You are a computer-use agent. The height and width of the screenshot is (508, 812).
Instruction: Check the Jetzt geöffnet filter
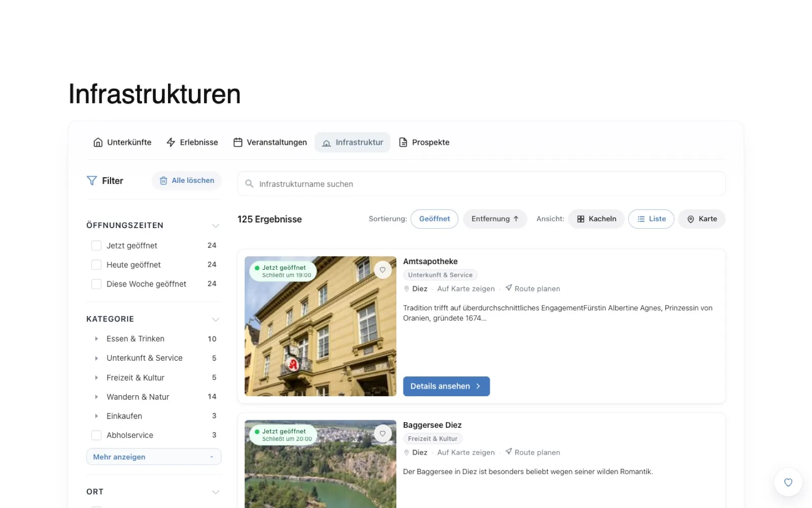point(96,246)
